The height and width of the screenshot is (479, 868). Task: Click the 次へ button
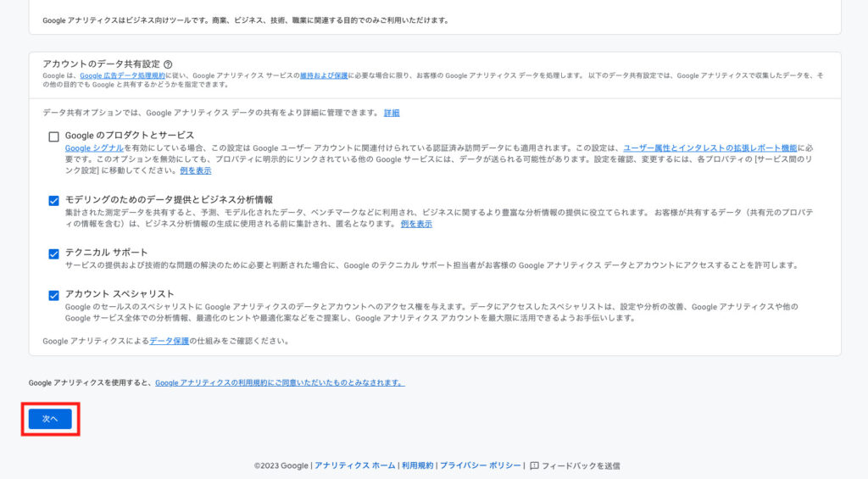tap(50, 419)
